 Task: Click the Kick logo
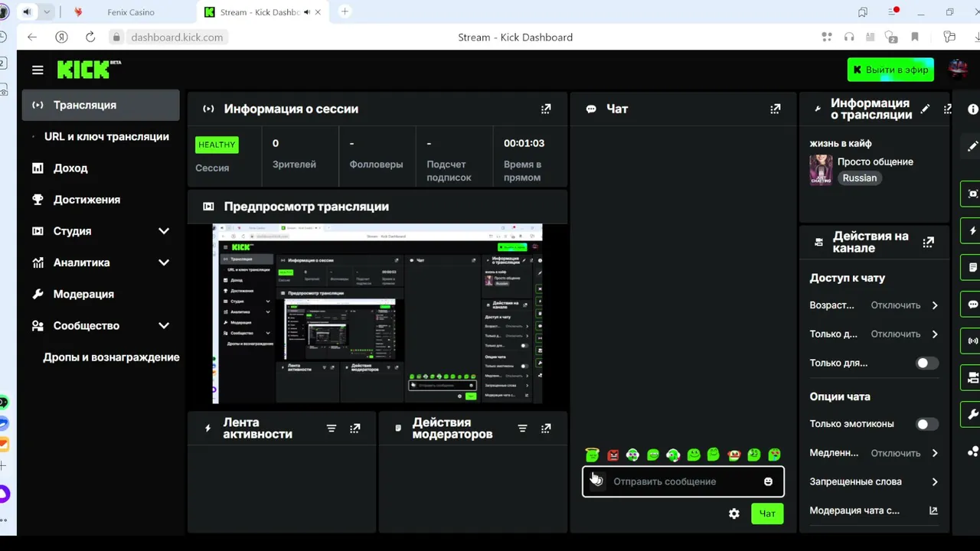89,70
